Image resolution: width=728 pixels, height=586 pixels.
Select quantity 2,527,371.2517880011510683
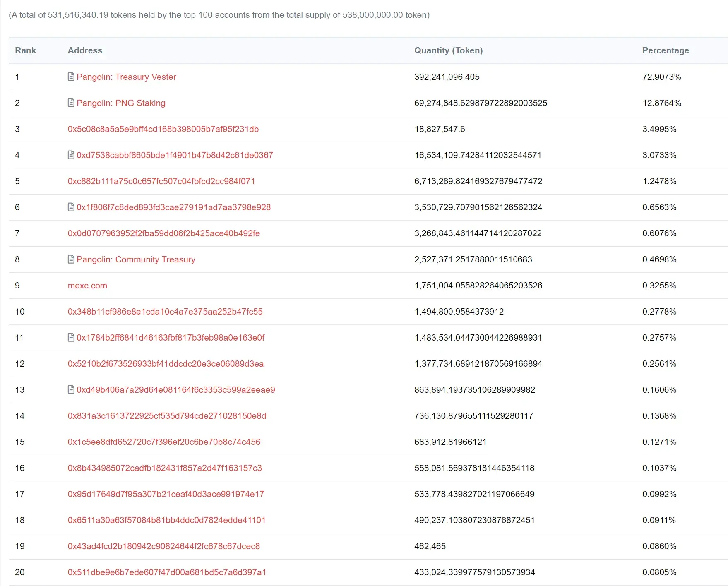(473, 259)
